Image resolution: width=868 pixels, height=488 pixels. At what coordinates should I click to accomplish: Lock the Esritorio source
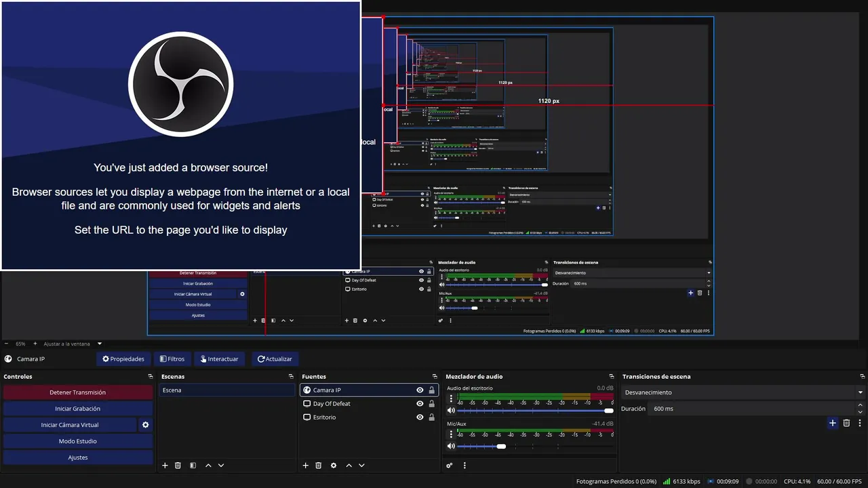pyautogui.click(x=431, y=418)
